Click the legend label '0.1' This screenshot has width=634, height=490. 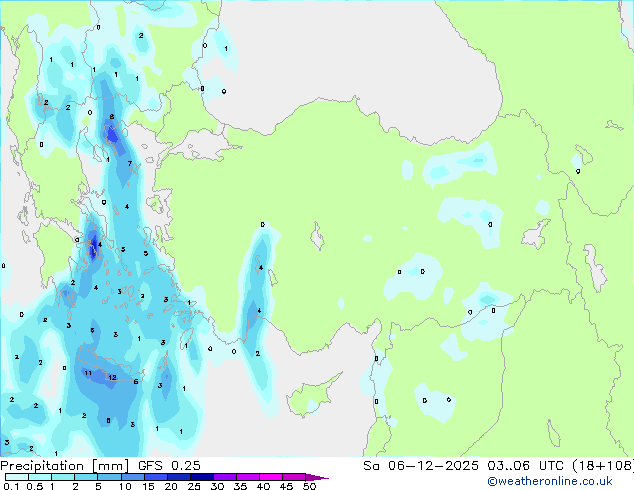11,486
